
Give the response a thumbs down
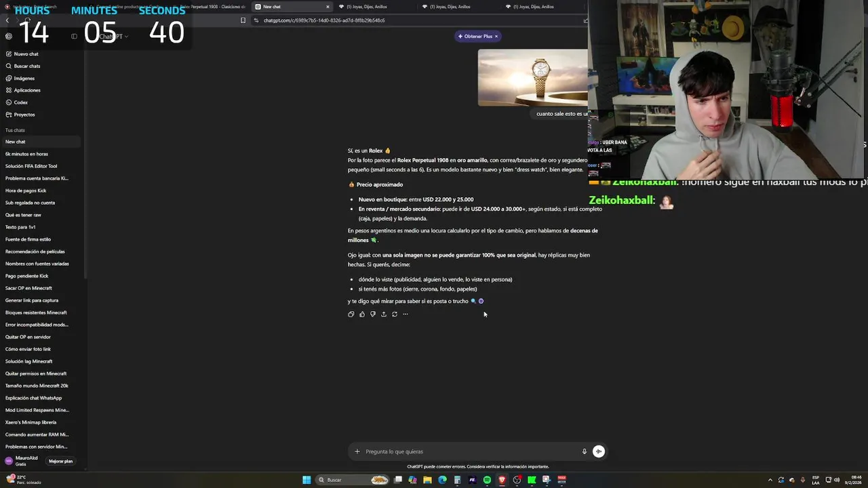(372, 314)
